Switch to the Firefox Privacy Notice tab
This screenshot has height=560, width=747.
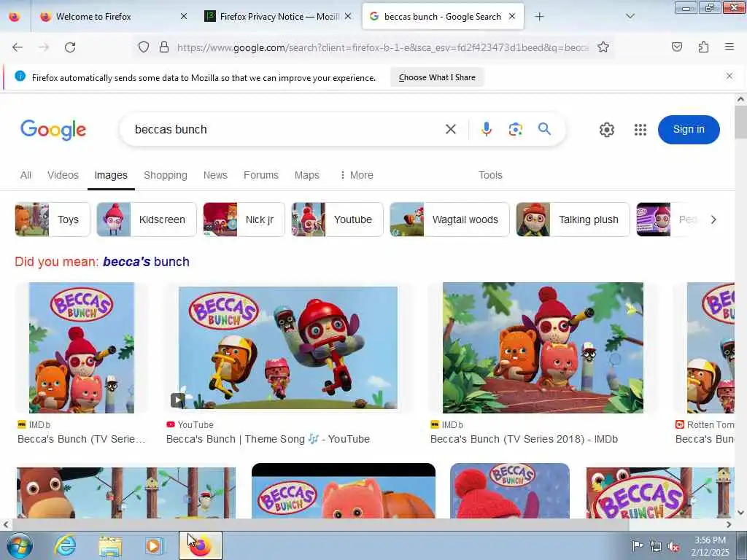[x=279, y=17]
